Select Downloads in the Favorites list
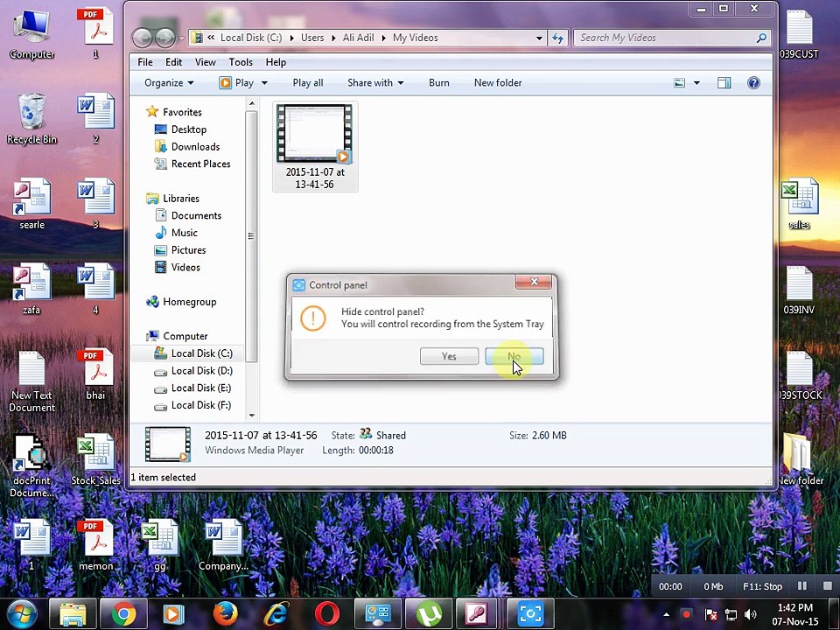This screenshot has width=840, height=630. pos(195,147)
